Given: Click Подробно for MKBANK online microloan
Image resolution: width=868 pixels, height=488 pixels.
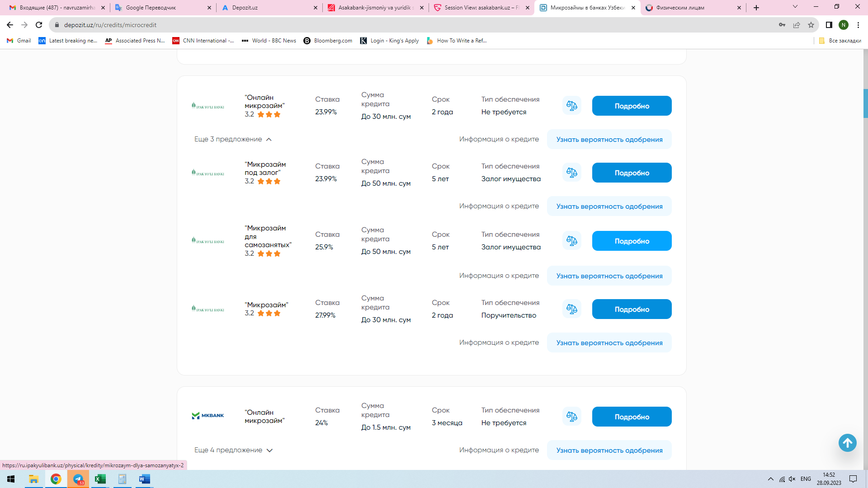Looking at the screenshot, I should 632,417.
